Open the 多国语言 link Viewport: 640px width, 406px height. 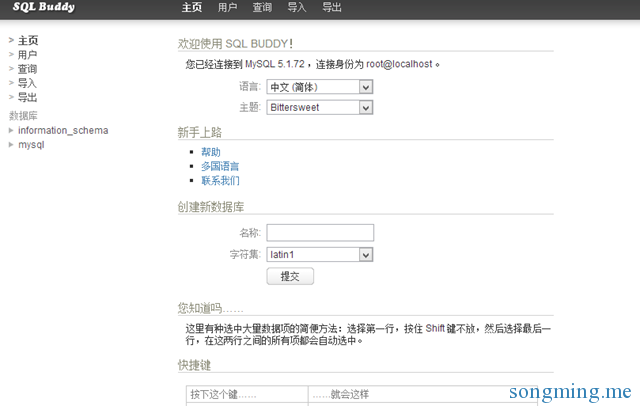(220, 166)
